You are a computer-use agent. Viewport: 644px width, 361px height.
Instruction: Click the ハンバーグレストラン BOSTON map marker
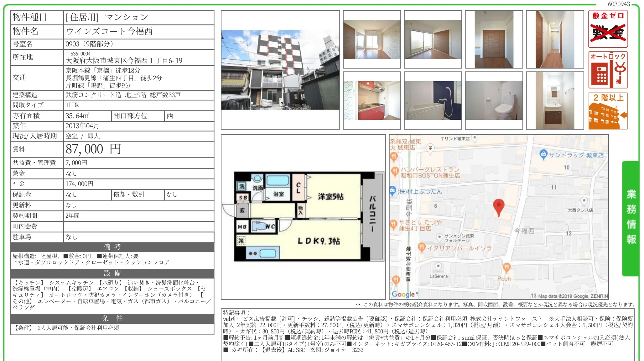click(x=395, y=171)
